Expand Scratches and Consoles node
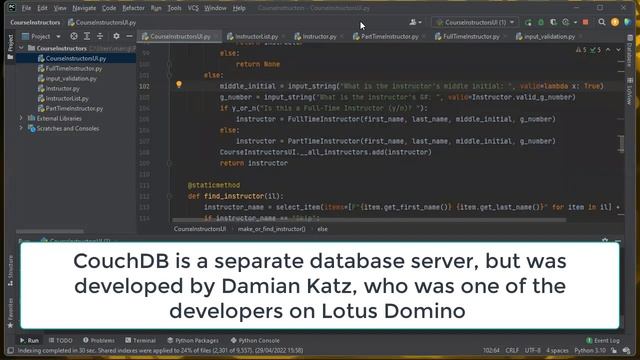Viewport: 640px width, 360px height. point(21,129)
